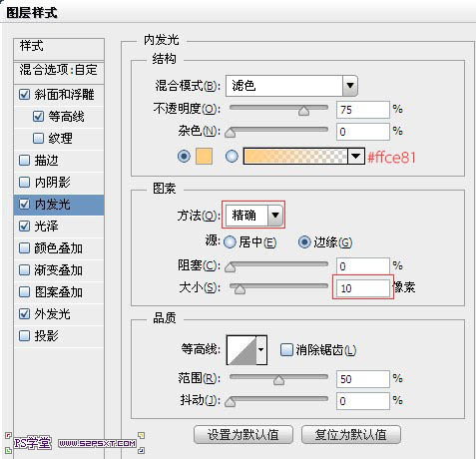The width and height of the screenshot is (476, 459).
Task: Toggle the 外发光 checkbox
Action: click(x=24, y=313)
